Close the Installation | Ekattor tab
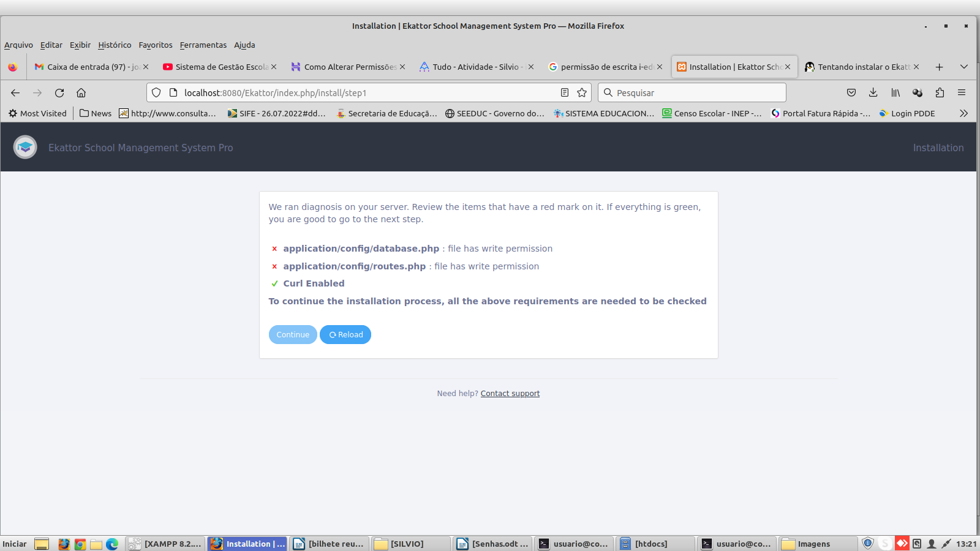 tap(788, 67)
